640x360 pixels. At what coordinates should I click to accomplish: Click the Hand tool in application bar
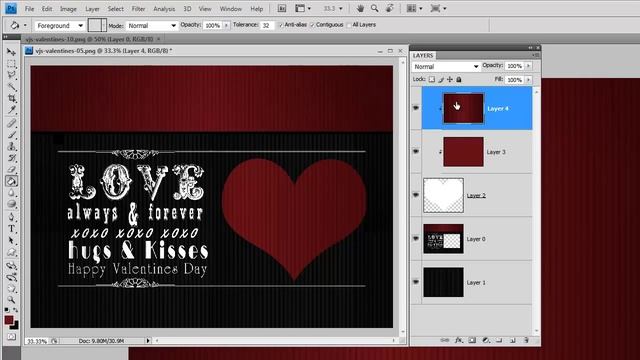[x=360, y=9]
